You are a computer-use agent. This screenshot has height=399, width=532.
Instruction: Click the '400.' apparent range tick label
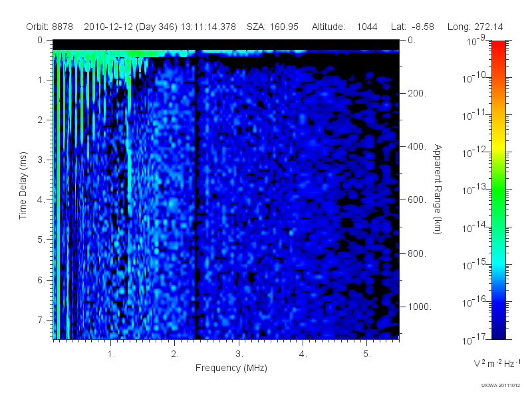(417, 146)
